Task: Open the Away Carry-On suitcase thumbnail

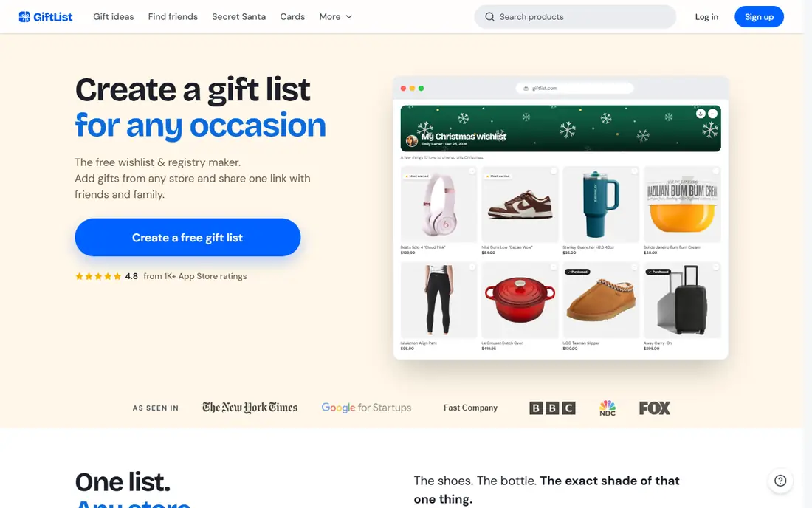Action: tap(682, 300)
